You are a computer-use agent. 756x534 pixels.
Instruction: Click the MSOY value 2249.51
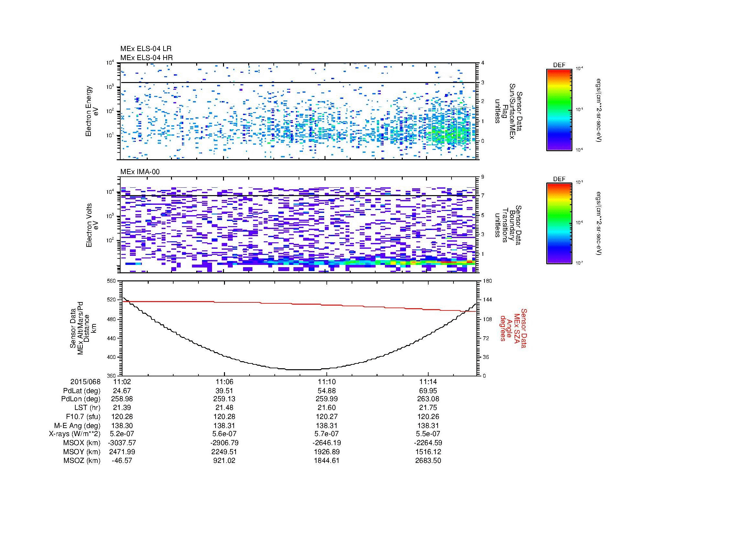click(x=224, y=452)
